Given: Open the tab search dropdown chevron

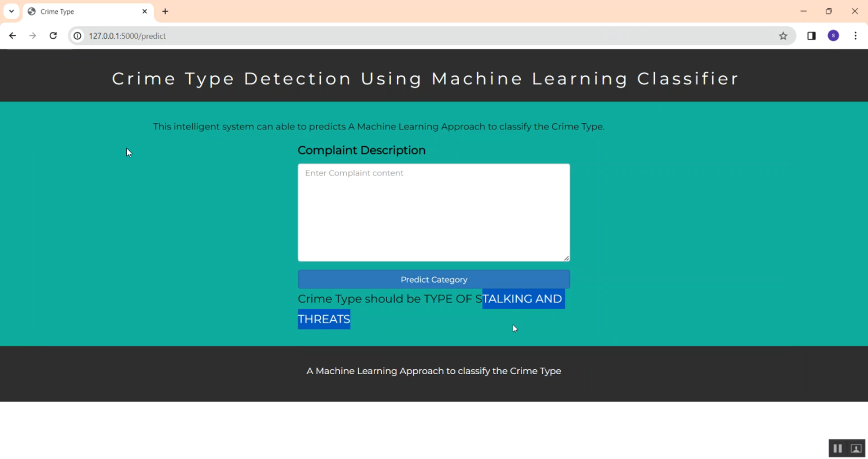Looking at the screenshot, I should [11, 11].
